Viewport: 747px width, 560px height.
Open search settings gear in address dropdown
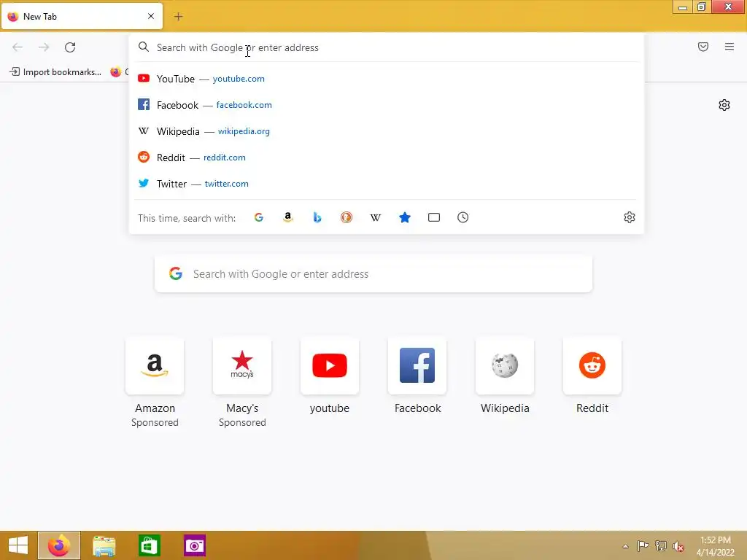pos(630,217)
